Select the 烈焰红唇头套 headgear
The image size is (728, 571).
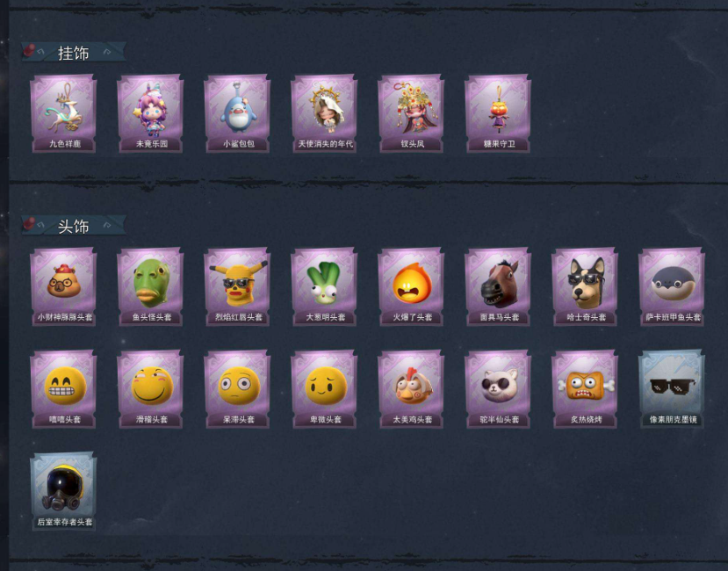[237, 286]
